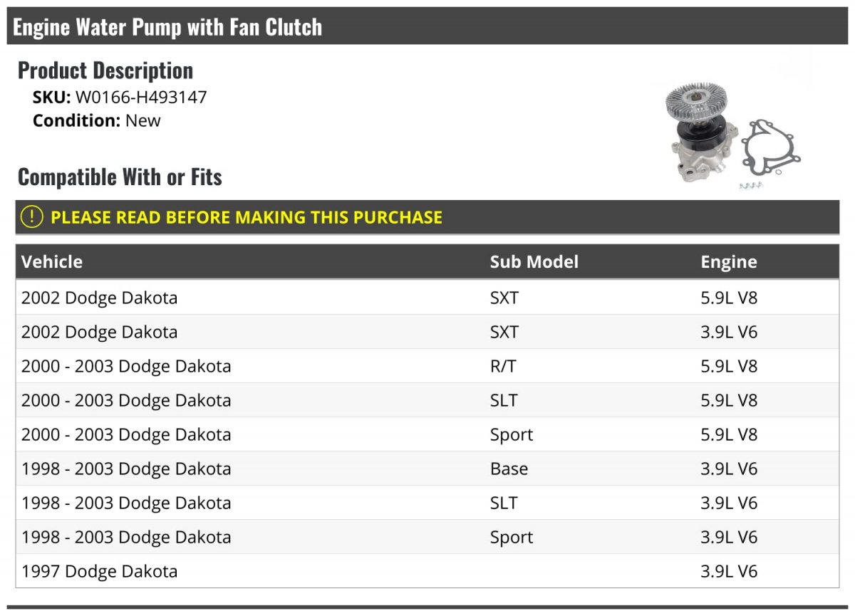This screenshot has width=855, height=616.
Task: Click the yellow warning exclamation icon
Action: [31, 217]
